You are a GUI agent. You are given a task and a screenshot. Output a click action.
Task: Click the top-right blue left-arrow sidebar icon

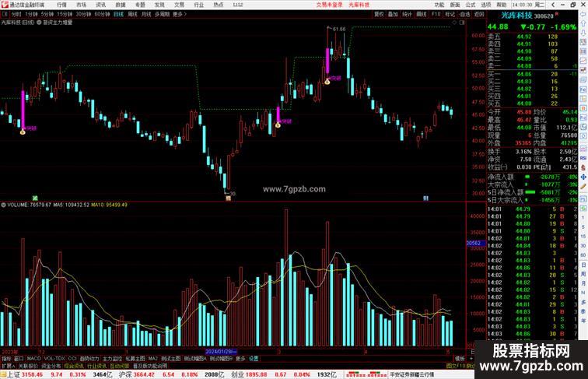[x=583, y=14]
